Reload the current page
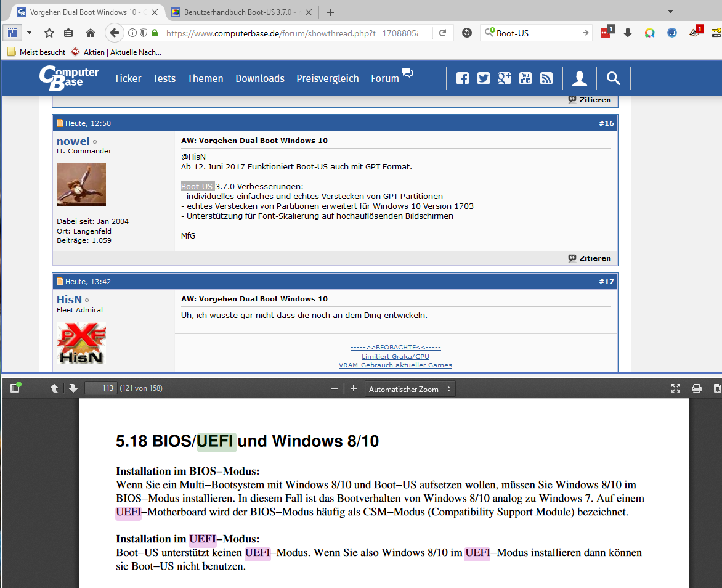Viewport: 722px width, 588px height. 442,33
